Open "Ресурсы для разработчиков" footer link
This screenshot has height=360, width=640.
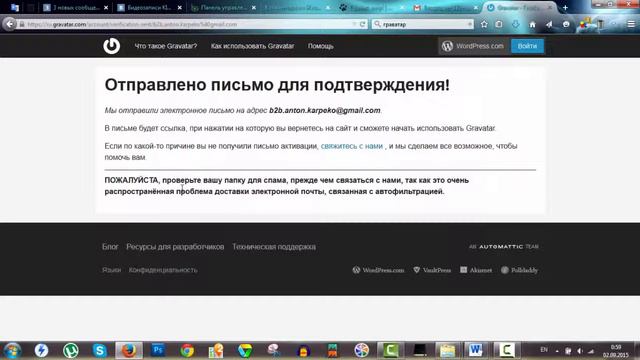coord(175,247)
